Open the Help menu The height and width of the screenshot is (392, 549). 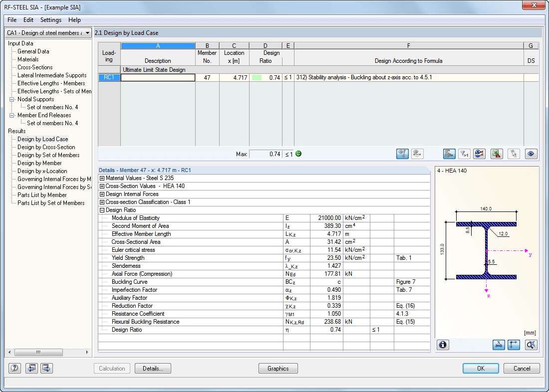(74, 20)
